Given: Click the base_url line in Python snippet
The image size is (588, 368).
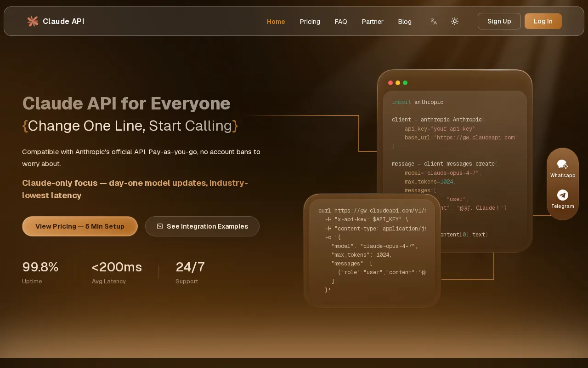Looking at the screenshot, I should click(x=461, y=138).
